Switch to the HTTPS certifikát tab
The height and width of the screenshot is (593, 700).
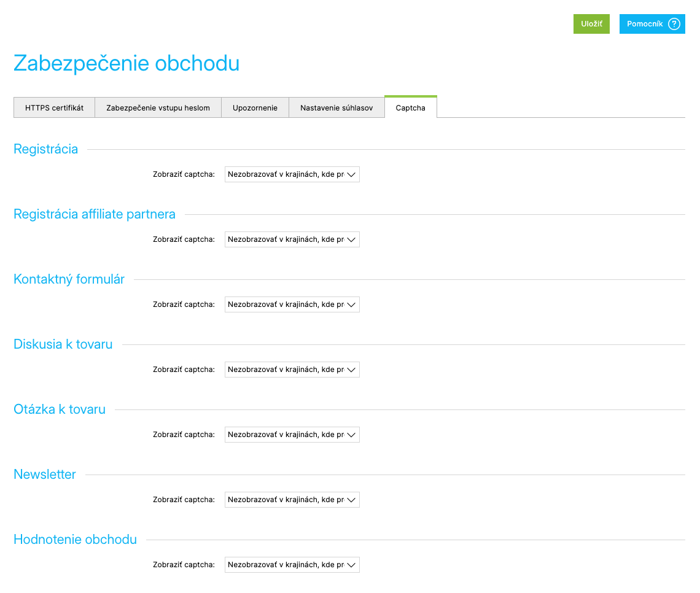coord(55,107)
